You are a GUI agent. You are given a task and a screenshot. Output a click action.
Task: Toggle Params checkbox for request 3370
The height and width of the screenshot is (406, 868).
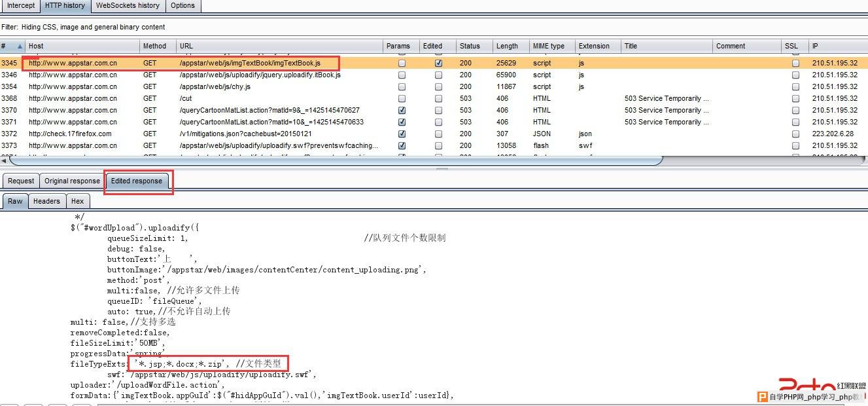click(x=402, y=111)
